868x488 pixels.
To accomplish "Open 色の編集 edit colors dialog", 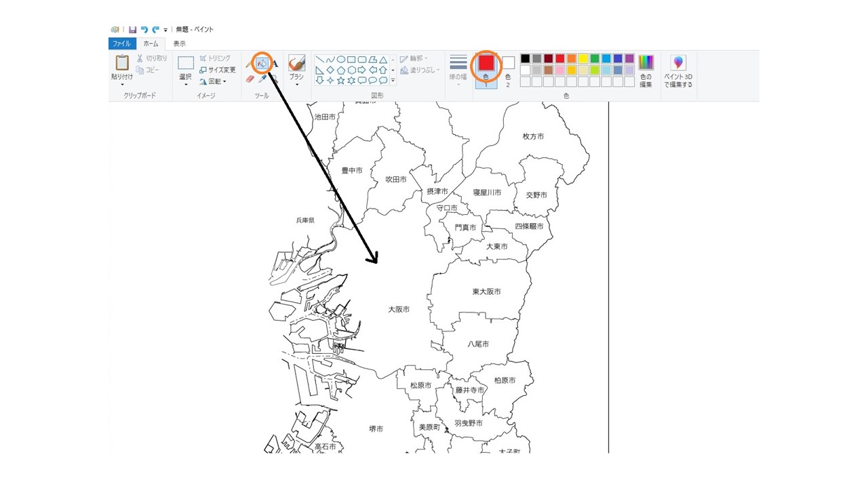I will [646, 71].
